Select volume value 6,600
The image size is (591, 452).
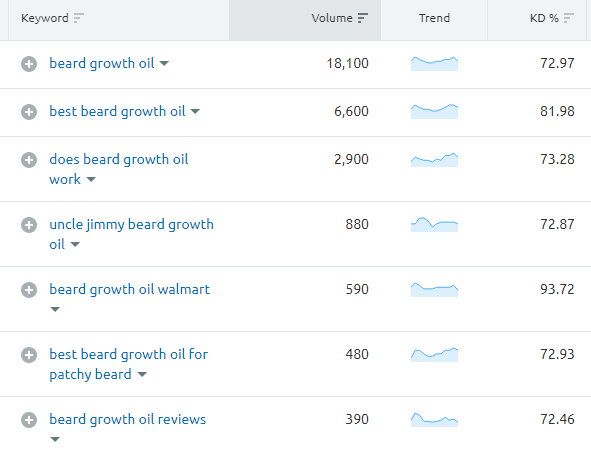click(351, 112)
